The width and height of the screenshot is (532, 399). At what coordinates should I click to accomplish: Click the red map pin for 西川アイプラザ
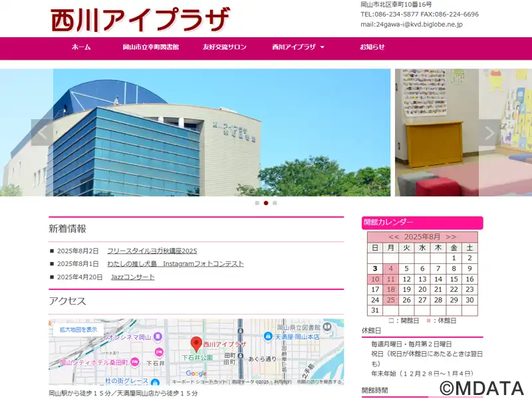196,344
